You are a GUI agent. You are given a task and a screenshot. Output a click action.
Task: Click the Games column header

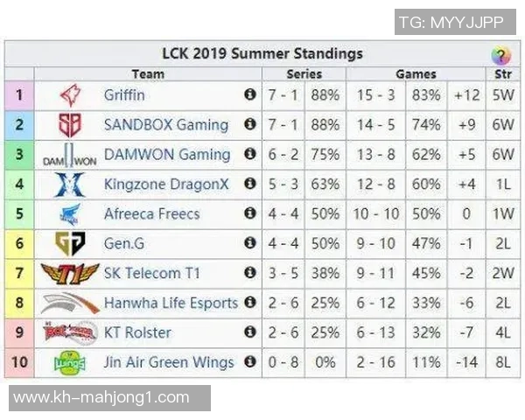click(x=416, y=74)
